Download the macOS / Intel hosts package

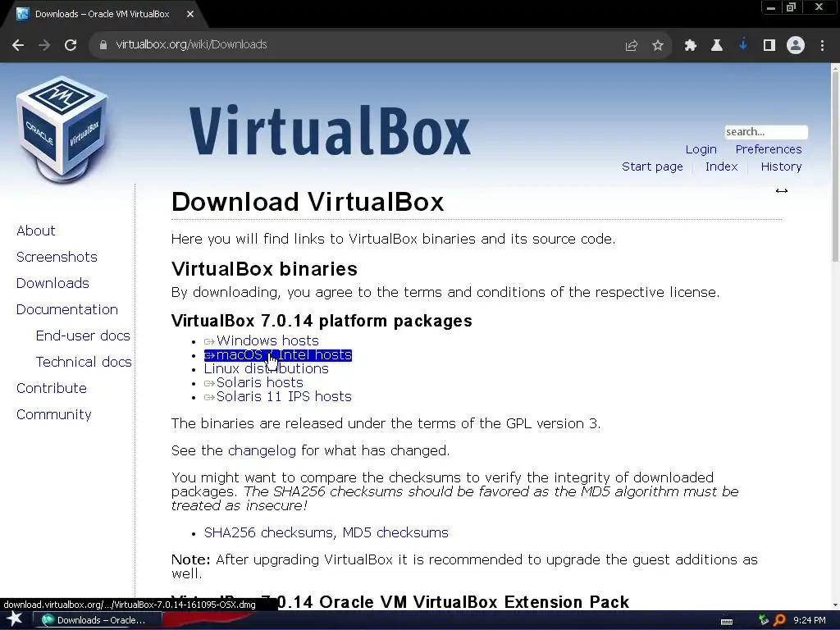284,354
